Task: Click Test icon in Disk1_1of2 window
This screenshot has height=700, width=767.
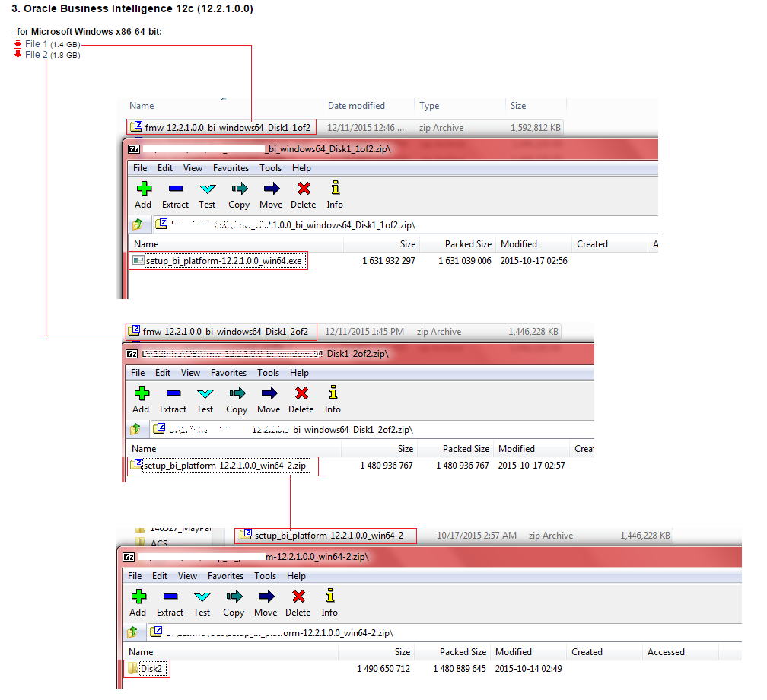Action: (x=208, y=189)
